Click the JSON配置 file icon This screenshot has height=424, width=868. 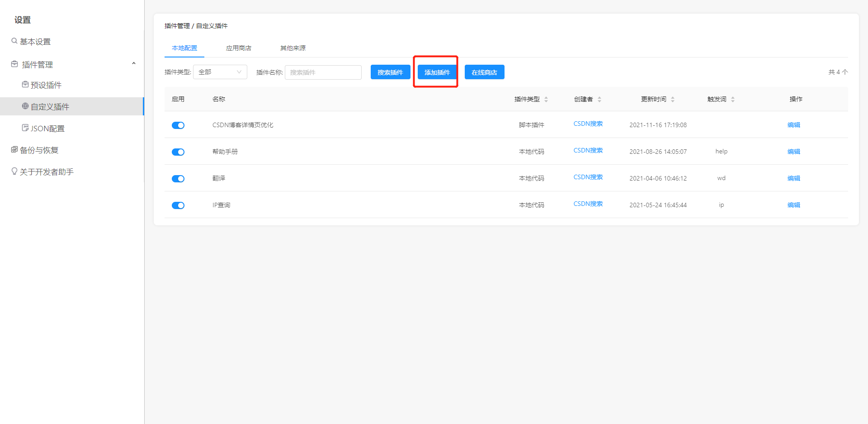pos(25,128)
